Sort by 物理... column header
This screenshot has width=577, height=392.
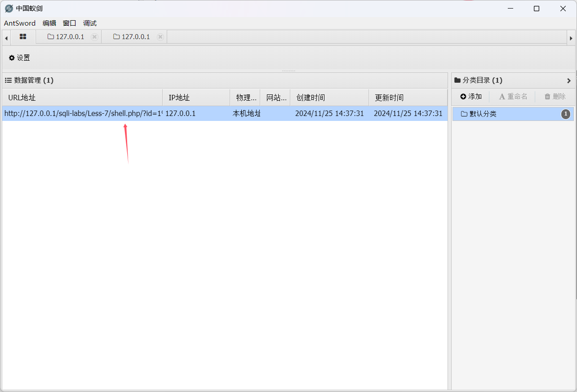coord(245,98)
